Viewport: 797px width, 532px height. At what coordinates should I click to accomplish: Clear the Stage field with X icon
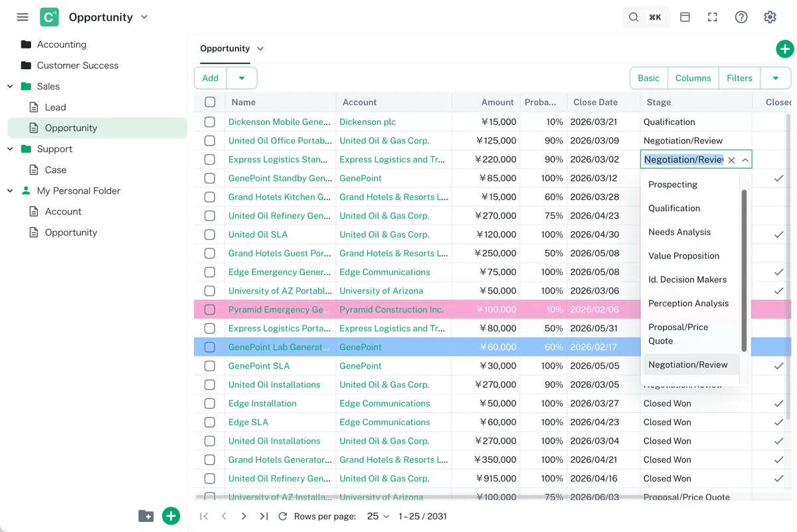coord(731,160)
